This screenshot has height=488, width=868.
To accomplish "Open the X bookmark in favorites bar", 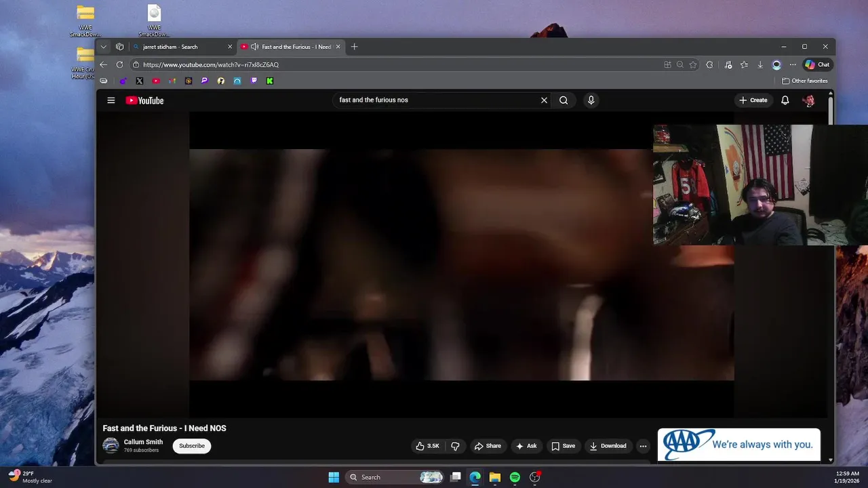I will 140,81.
